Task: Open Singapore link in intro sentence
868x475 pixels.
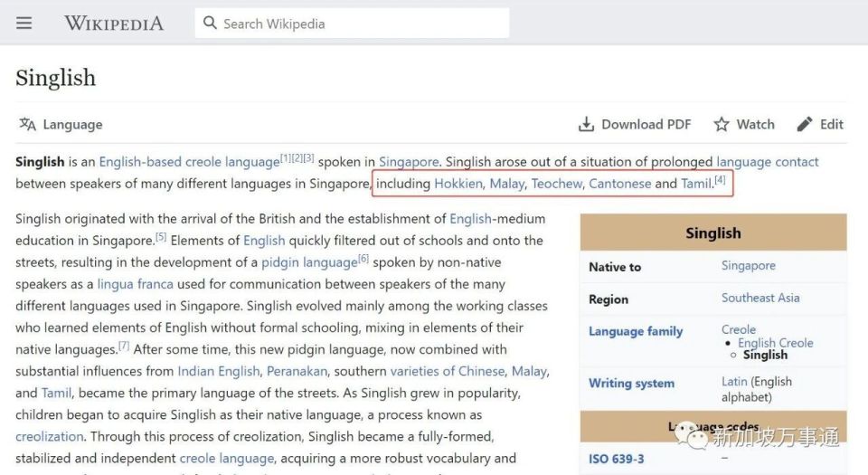Action: [409, 162]
